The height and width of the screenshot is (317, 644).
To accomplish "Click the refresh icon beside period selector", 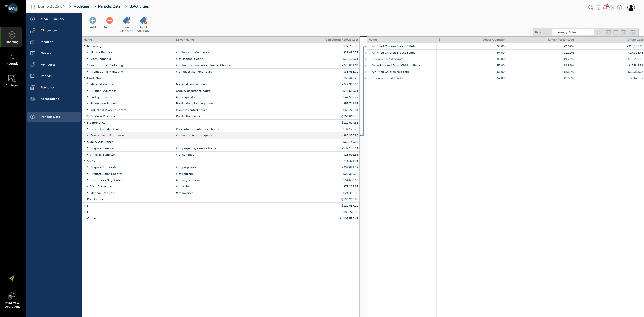I will tap(599, 32).
